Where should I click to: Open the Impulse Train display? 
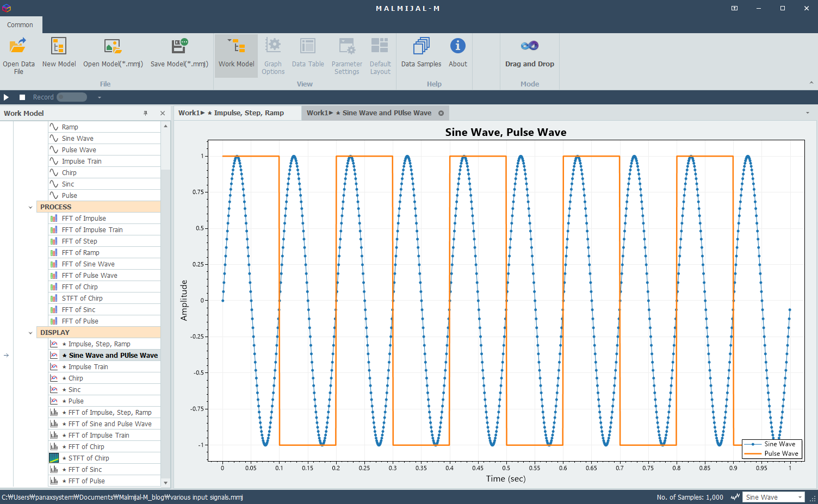click(x=104, y=367)
